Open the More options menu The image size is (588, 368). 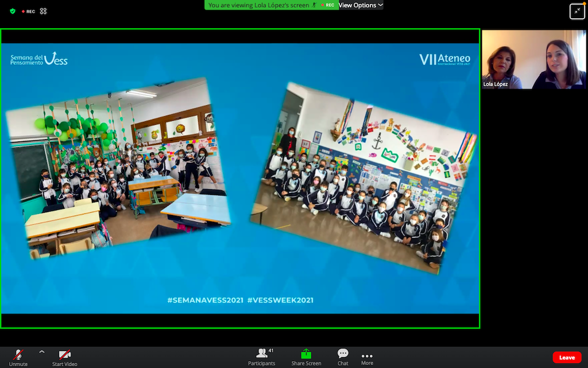pos(367,356)
